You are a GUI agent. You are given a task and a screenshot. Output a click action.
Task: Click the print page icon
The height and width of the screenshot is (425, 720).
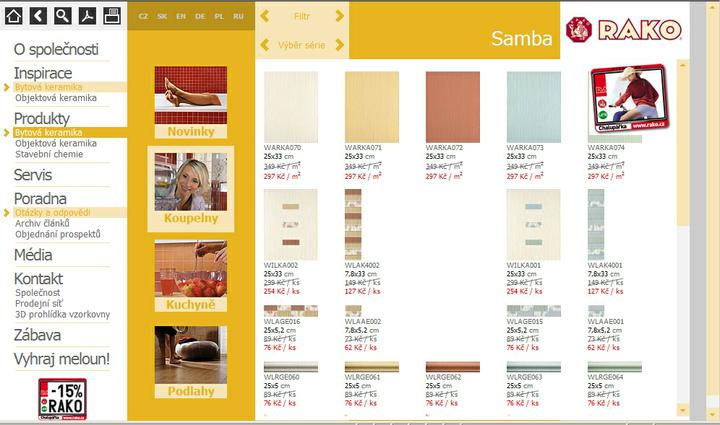112,16
